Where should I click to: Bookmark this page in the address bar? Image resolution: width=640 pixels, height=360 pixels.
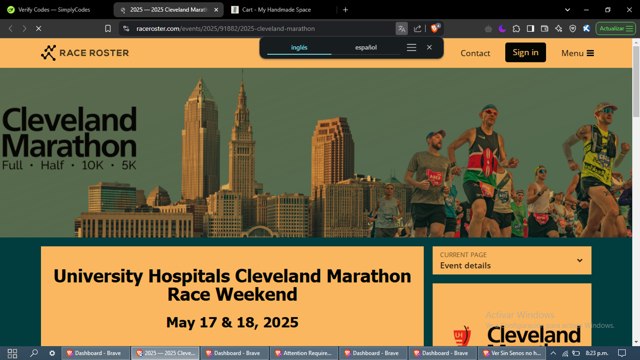[x=108, y=29]
